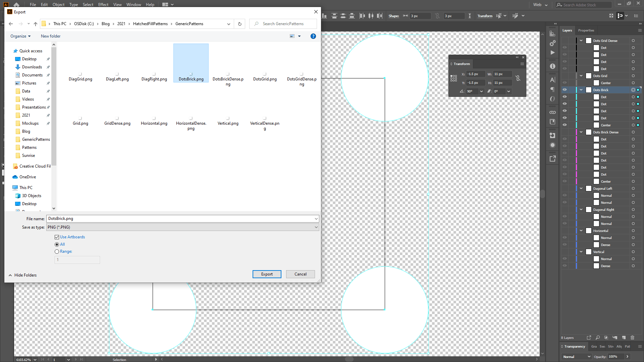Click the Actions play icon in dock
Image resolution: width=644 pixels, height=362 pixels.
(x=552, y=53)
